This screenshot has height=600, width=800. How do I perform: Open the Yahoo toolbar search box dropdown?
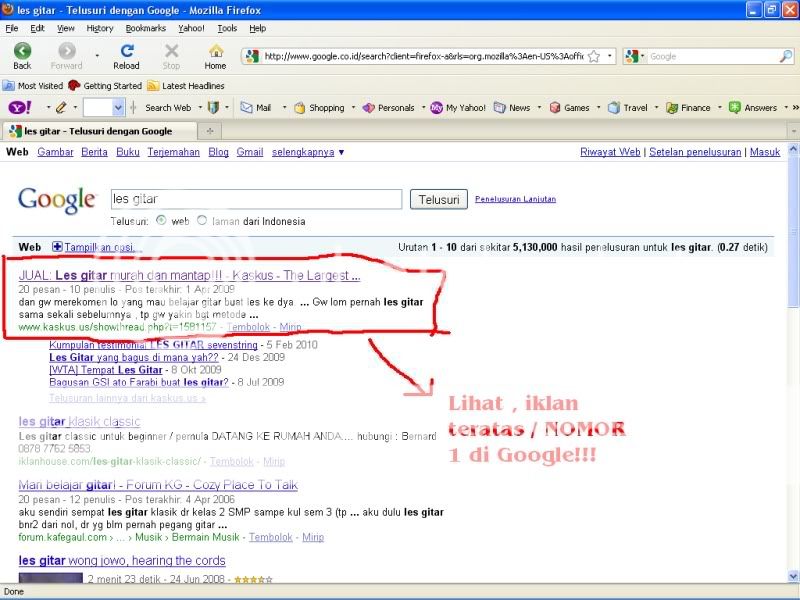pyautogui.click(x=118, y=108)
